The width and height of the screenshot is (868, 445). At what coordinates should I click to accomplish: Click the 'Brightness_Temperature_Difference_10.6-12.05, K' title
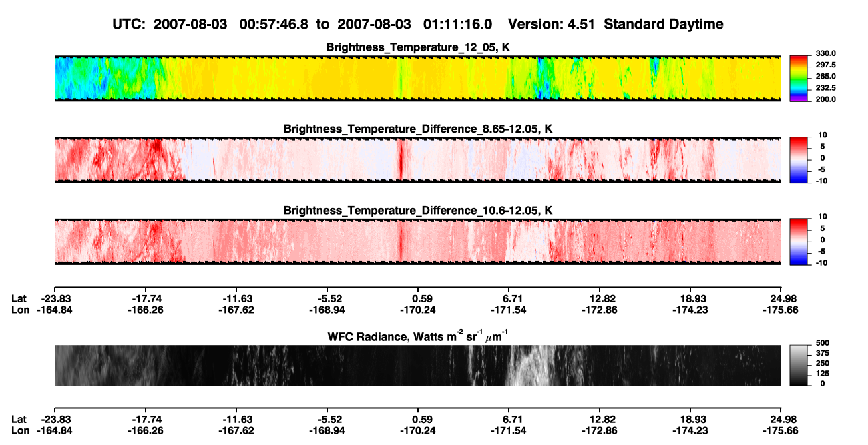click(418, 211)
